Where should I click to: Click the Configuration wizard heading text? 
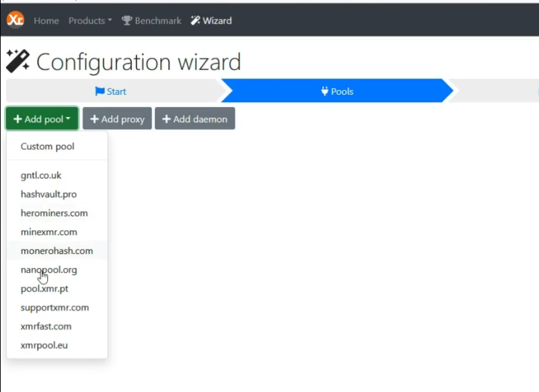click(139, 62)
